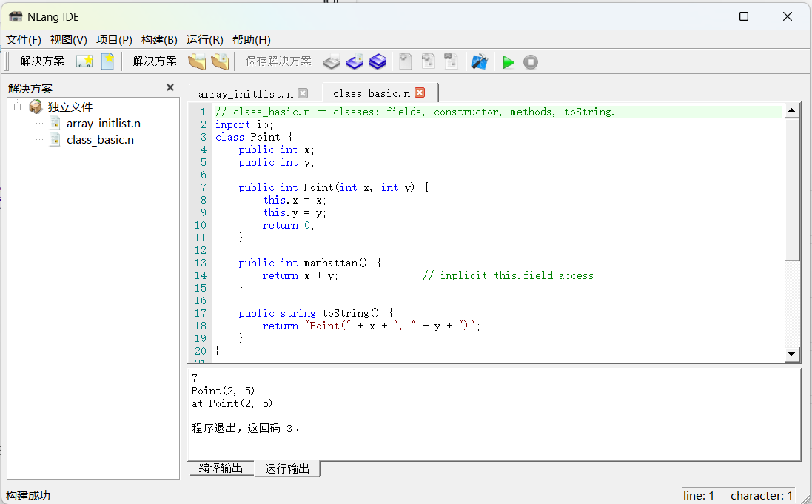Switch to 编译输出 output tab
This screenshot has width=812, height=504.
pyautogui.click(x=221, y=468)
